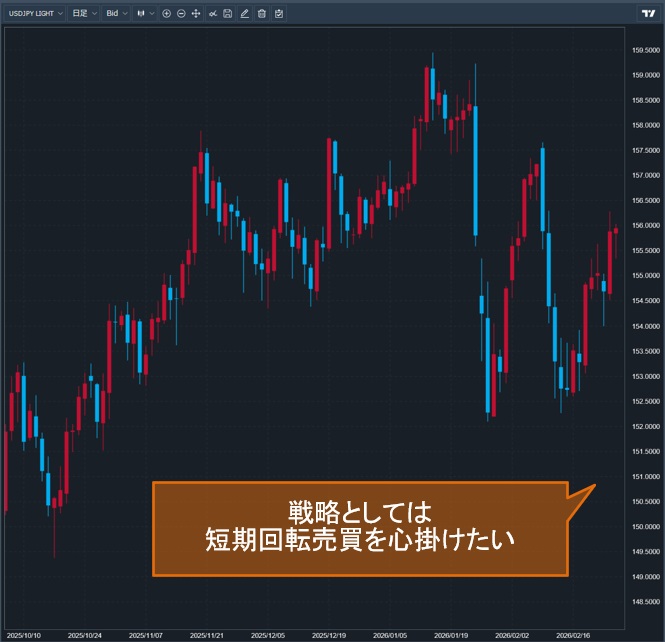Click the zoom out minus icon
This screenshot has width=665, height=642.
pyautogui.click(x=181, y=14)
